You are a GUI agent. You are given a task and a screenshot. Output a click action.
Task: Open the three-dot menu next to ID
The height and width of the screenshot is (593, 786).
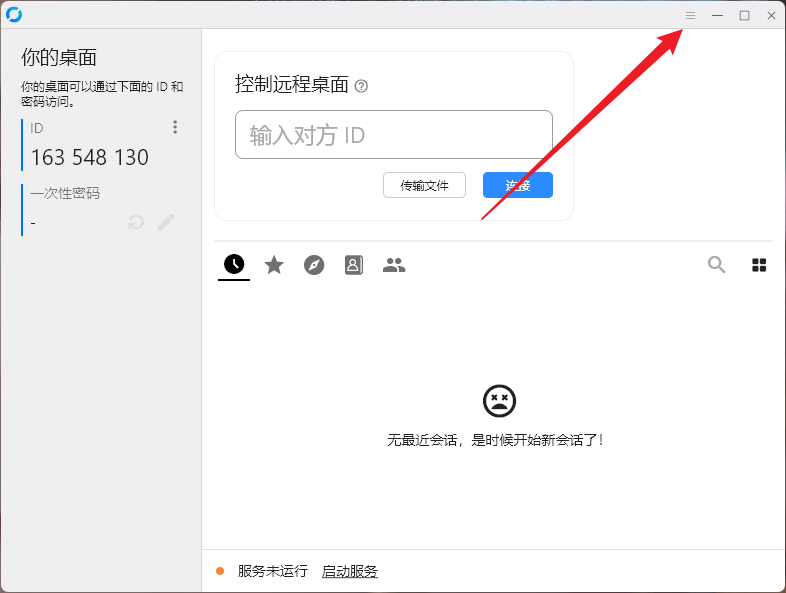coord(175,127)
